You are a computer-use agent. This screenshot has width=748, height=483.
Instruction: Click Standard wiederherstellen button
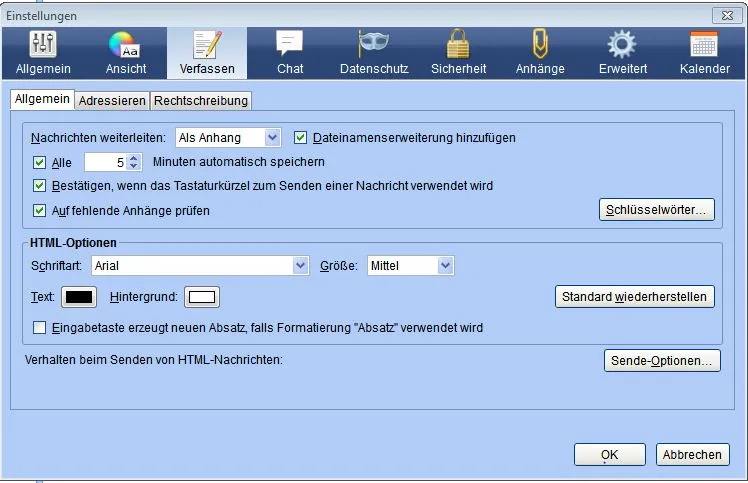tap(634, 297)
